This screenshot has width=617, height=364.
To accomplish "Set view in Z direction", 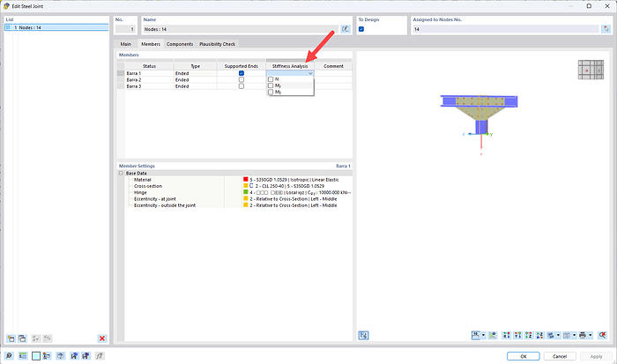I will (529, 335).
